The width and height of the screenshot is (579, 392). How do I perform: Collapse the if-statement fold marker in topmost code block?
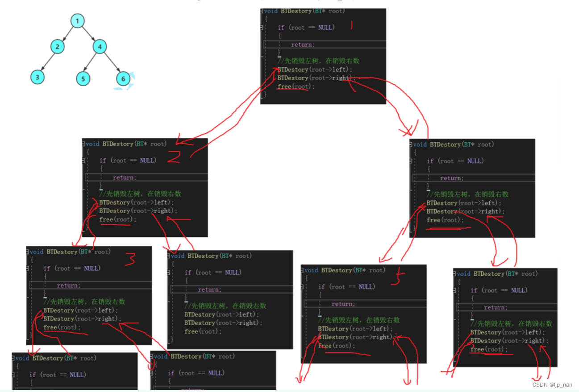click(x=262, y=28)
